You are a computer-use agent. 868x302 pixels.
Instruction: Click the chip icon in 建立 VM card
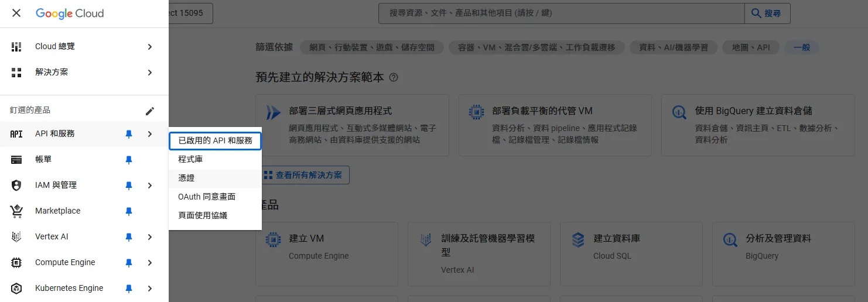coord(273,239)
